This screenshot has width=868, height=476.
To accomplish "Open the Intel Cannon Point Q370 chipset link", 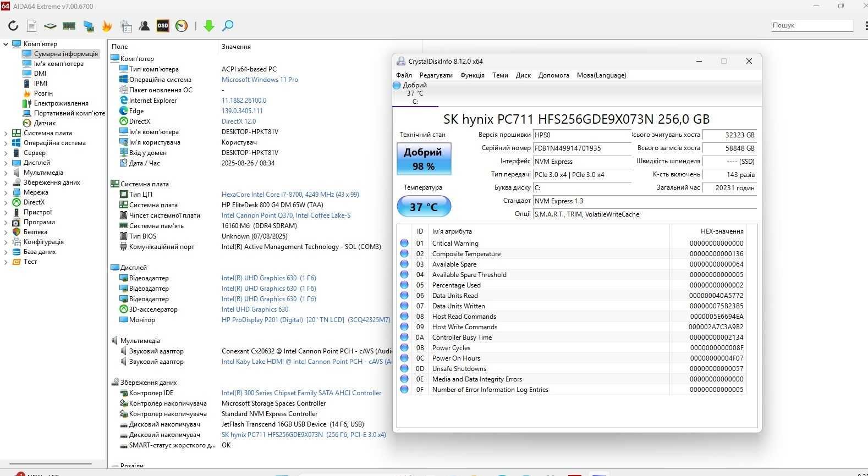I will pos(285,215).
